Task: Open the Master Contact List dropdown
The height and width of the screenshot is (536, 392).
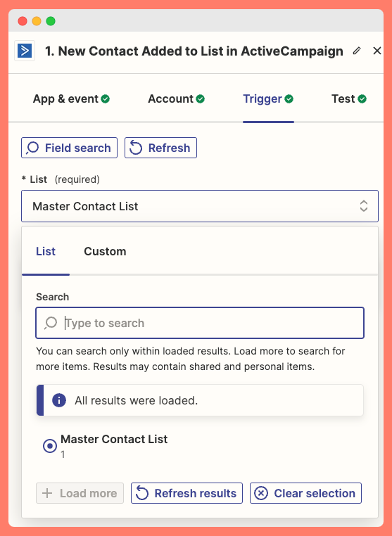Action: tap(200, 206)
